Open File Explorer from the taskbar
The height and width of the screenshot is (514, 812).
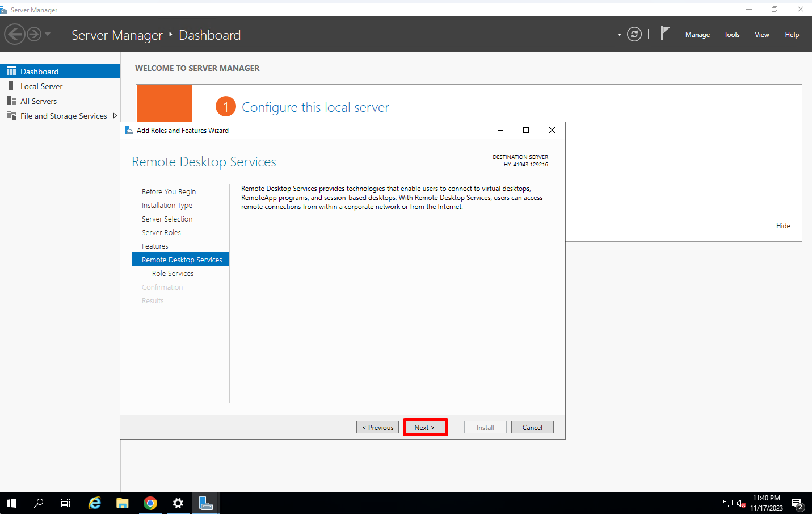pyautogui.click(x=122, y=503)
